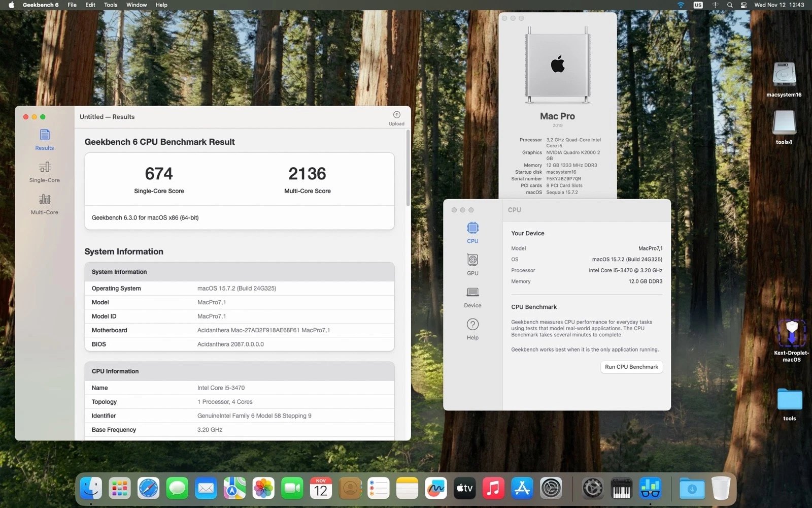Click the 674 Single-Core Score value
The height and width of the screenshot is (508, 812).
coord(159,174)
